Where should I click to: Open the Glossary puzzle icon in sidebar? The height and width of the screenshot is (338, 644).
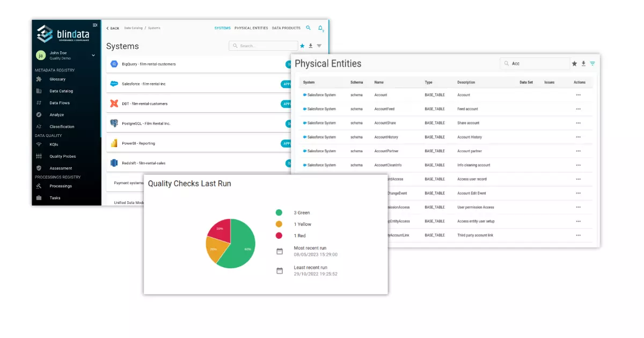coord(39,79)
